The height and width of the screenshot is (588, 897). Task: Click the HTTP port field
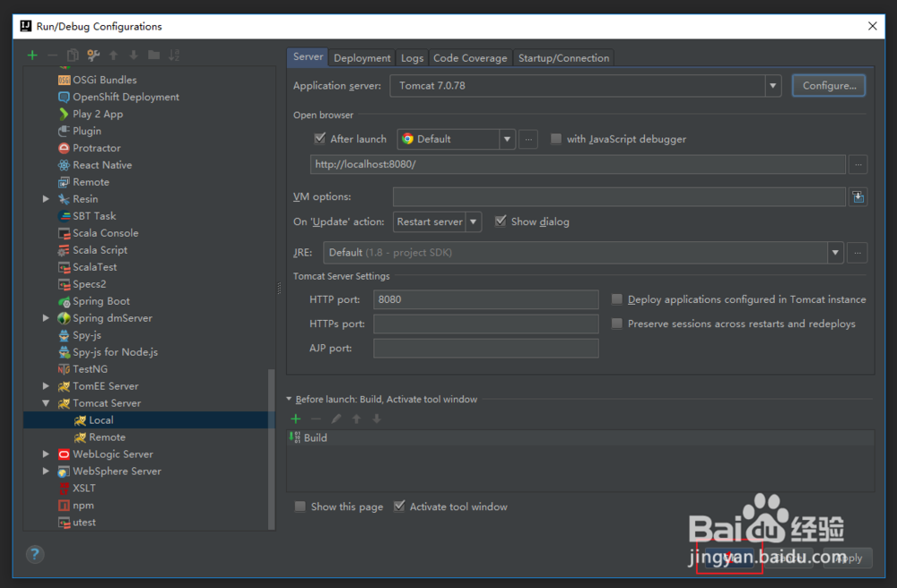click(x=485, y=299)
